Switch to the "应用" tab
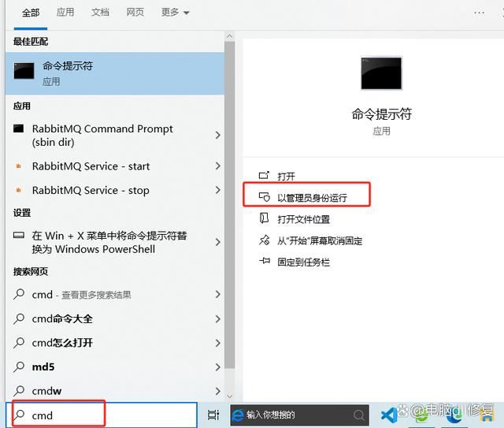The image size is (504, 428). (x=65, y=13)
